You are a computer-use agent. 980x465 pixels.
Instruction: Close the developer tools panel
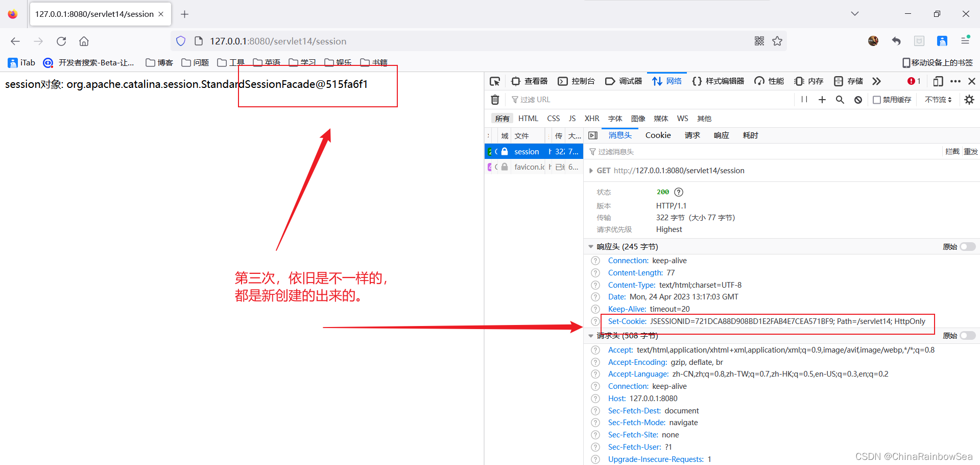point(972,81)
